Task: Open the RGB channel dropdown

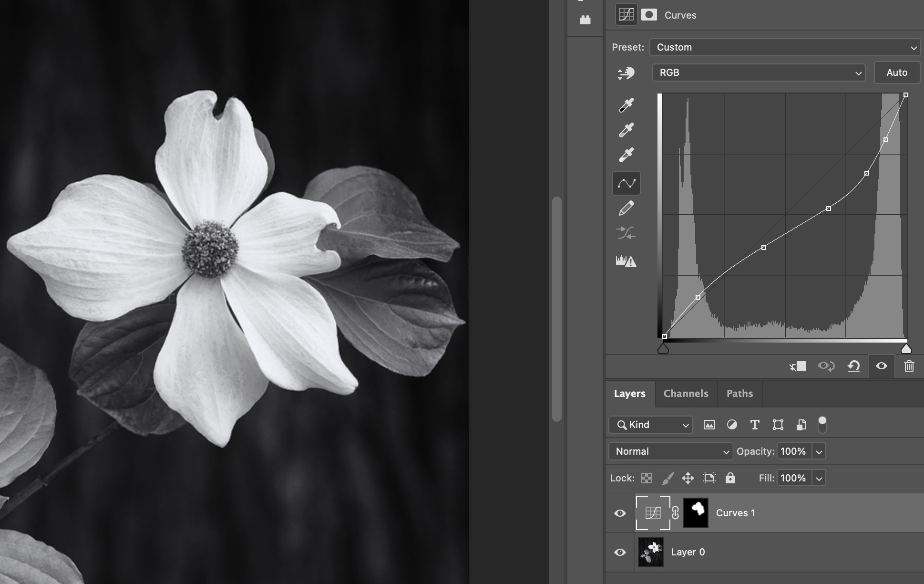Action: 759,73
